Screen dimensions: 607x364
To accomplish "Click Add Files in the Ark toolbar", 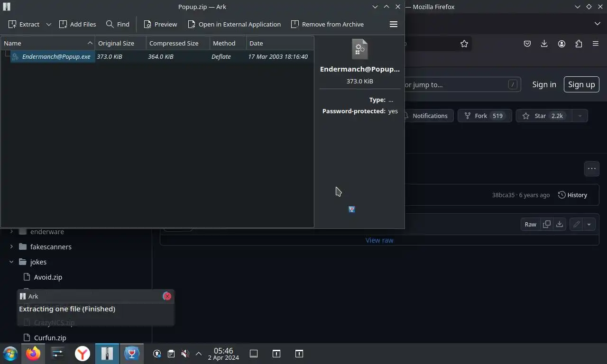I will [77, 24].
